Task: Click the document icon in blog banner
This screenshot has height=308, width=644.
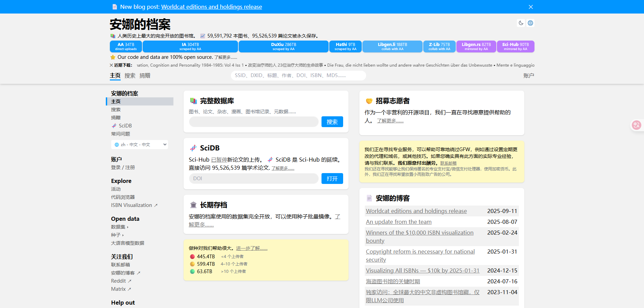Action: [x=115, y=7]
